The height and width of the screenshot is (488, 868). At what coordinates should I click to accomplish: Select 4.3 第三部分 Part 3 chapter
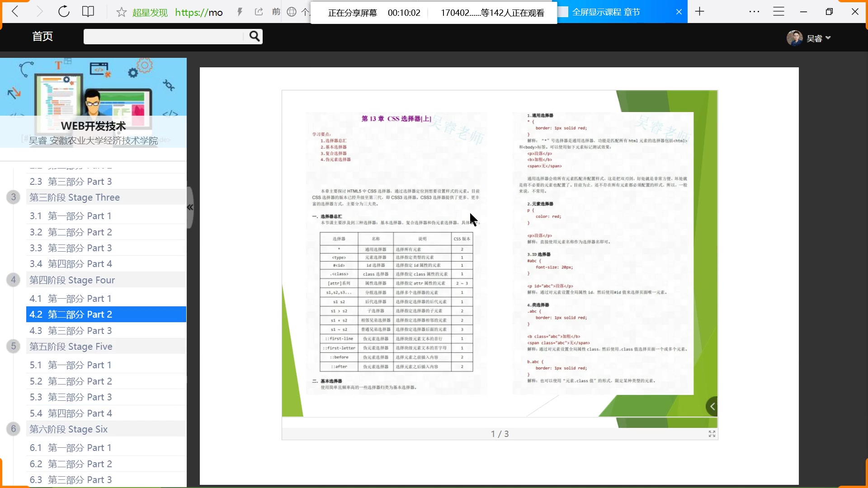(71, 331)
